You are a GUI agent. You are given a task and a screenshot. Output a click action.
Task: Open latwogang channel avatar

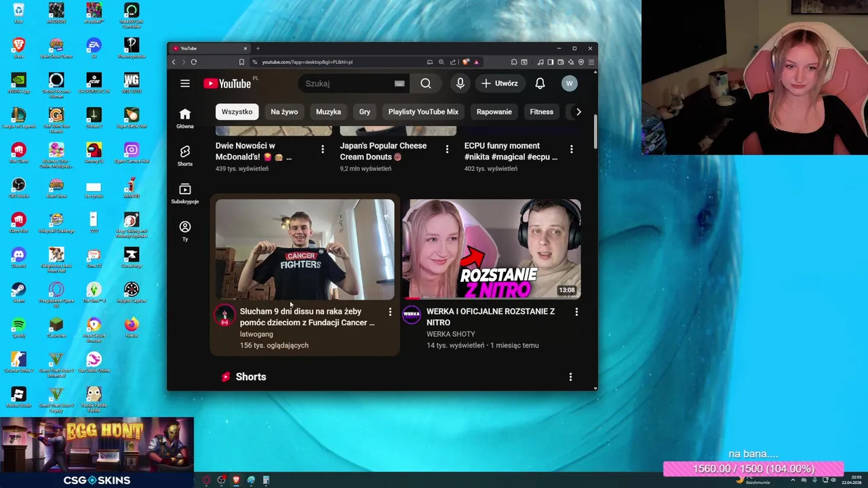pos(224,315)
